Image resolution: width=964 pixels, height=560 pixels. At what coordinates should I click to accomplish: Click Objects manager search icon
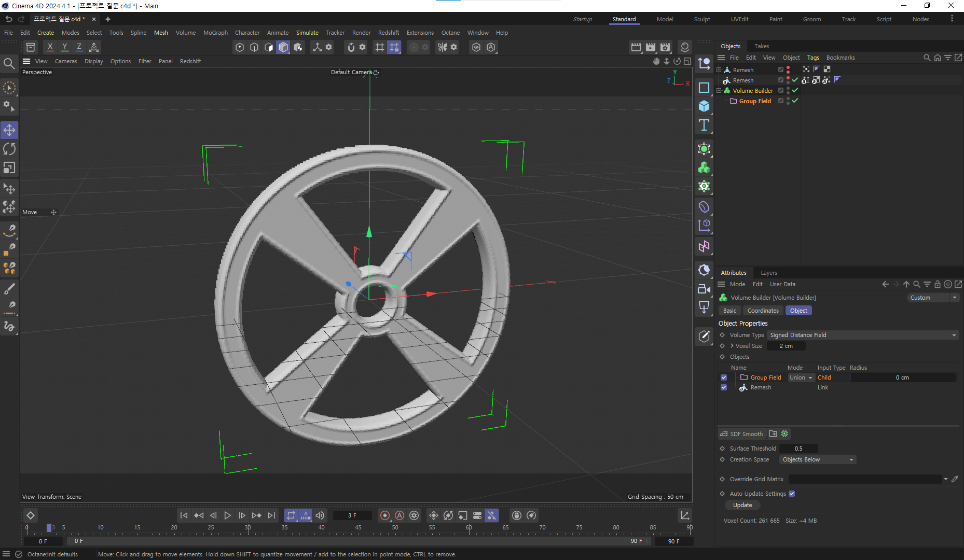click(927, 58)
